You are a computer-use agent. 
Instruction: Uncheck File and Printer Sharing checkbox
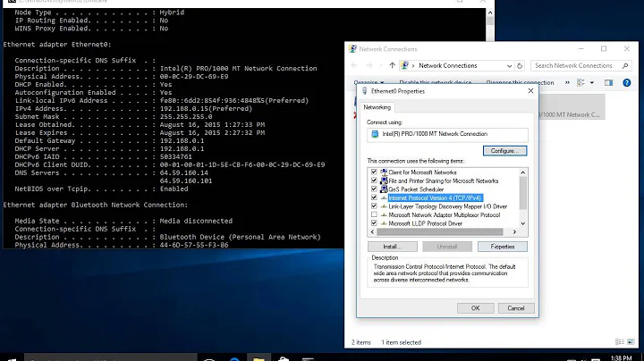(x=373, y=180)
